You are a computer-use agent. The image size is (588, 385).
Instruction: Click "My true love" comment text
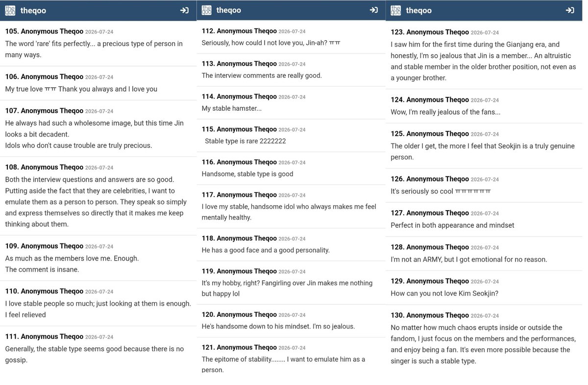coord(81,89)
